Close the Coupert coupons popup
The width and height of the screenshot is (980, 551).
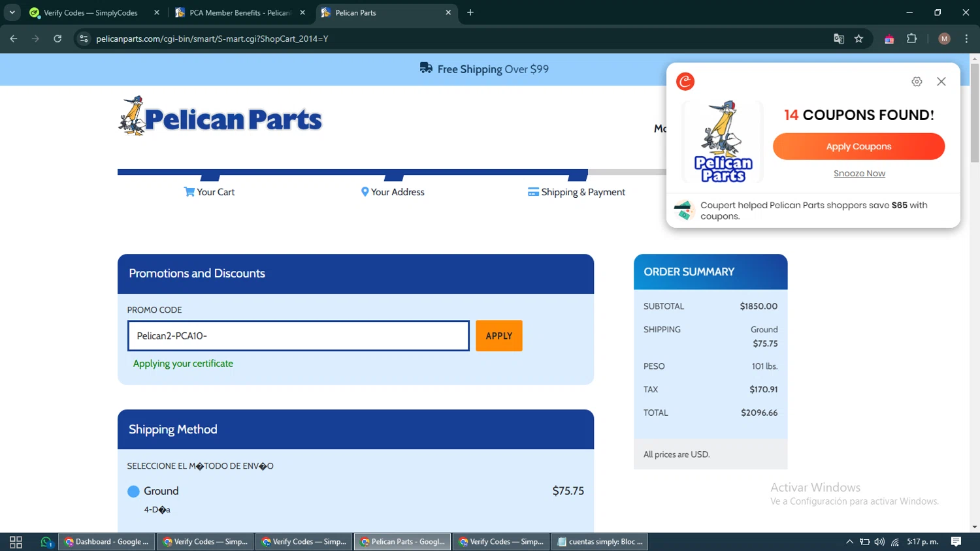tap(941, 82)
